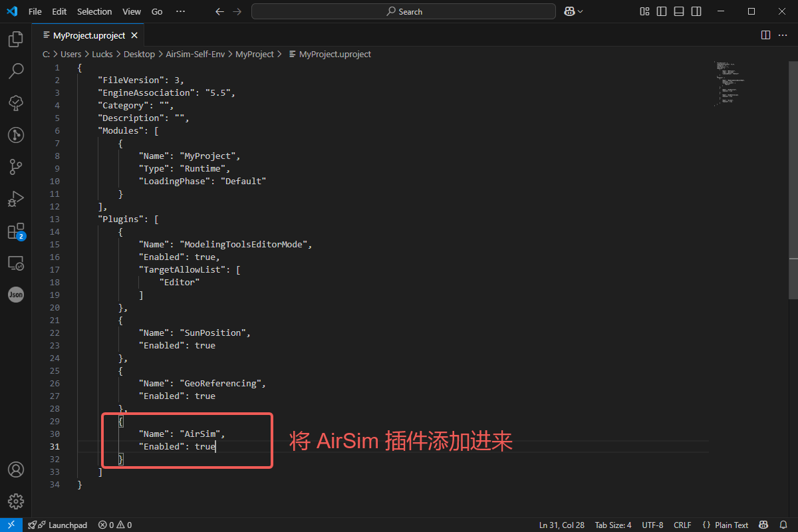This screenshot has height=532, width=798.
Task: Open the Search view in activity bar
Action: (x=16, y=71)
